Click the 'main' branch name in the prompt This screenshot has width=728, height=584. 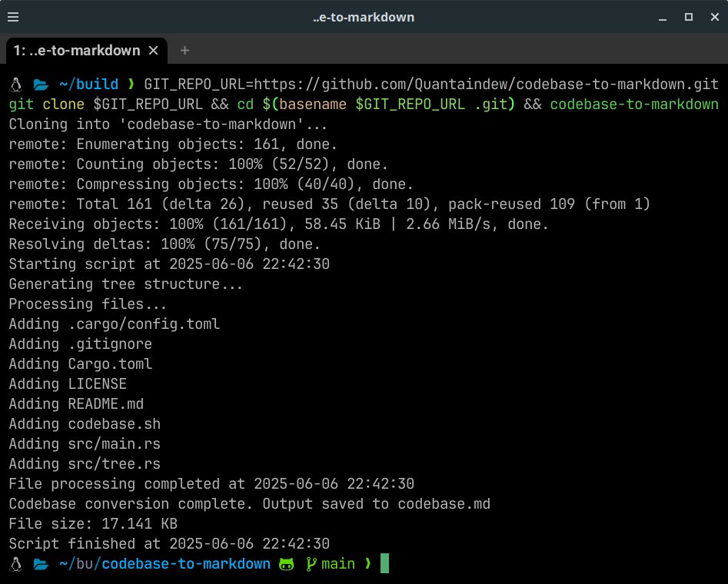[338, 563]
